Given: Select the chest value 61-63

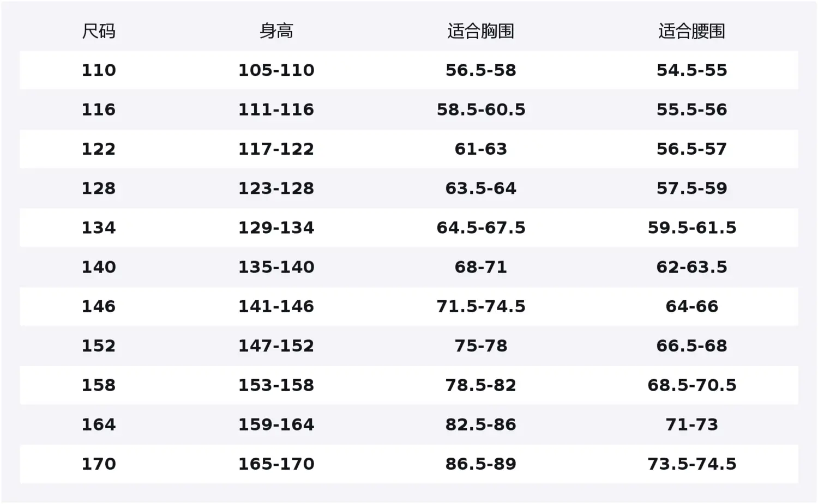Looking at the screenshot, I should [480, 149].
